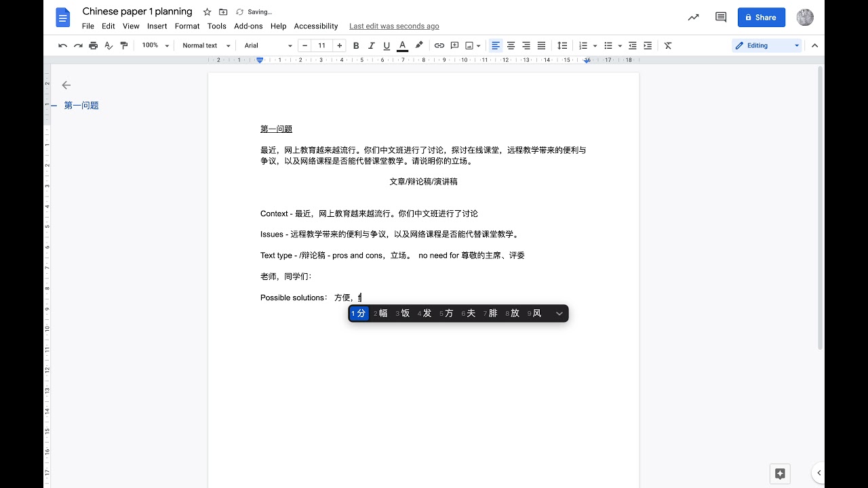Viewport: 868px width, 488px height.
Task: Close the document outline with back arrow
Action: 66,85
